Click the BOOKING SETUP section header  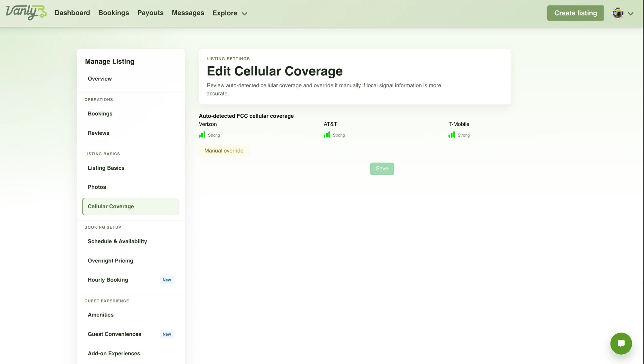103,228
